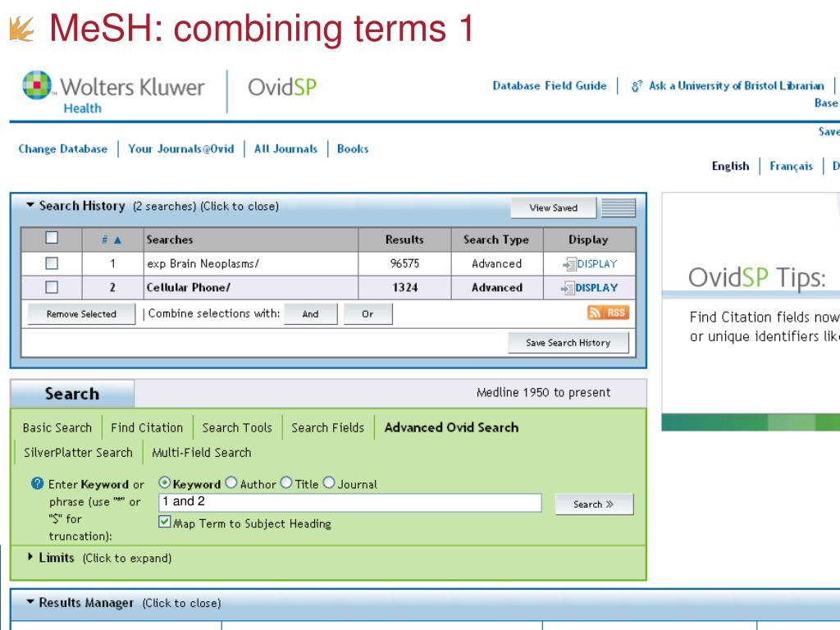Select Advanced Ovid Search tab
Image resolution: width=840 pixels, height=630 pixels.
[452, 427]
